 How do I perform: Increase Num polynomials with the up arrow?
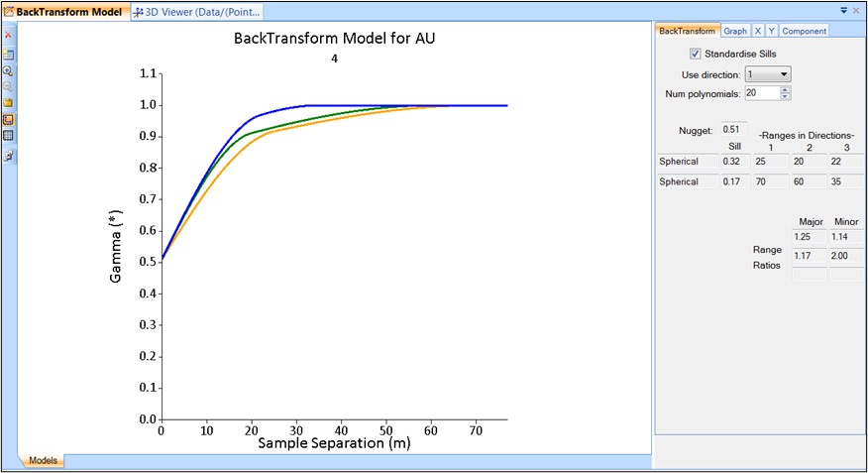[785, 89]
